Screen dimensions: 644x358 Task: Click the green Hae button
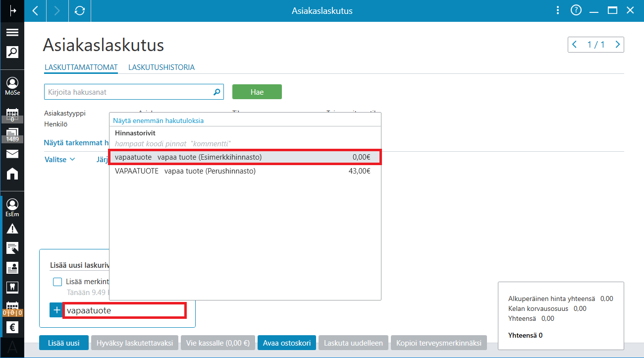click(257, 92)
